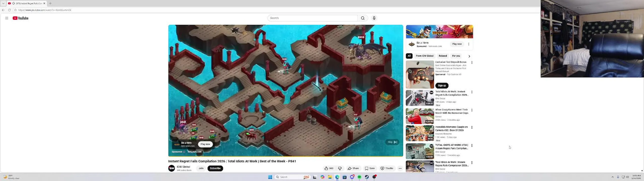This screenshot has width=644, height=181.
Task: Skip the video ad
Action: [392, 142]
